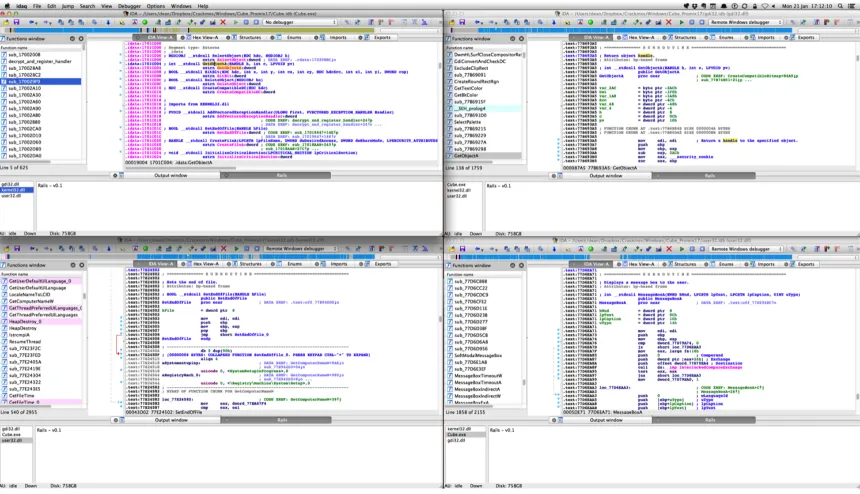Click navigation color band in Cube.exe window

(x=189, y=30)
